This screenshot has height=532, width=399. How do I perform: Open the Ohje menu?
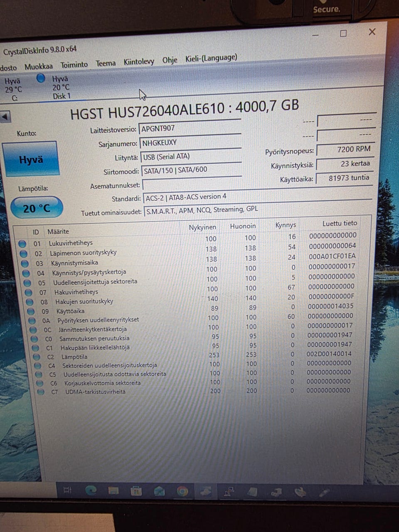[x=170, y=60]
